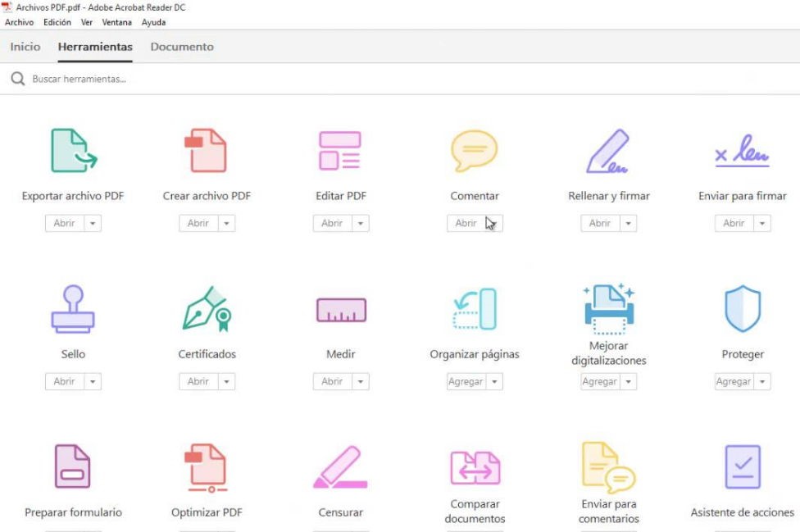Screen dimensions: 800x532
Task: Open the Censurar marker icon
Action: point(340,467)
